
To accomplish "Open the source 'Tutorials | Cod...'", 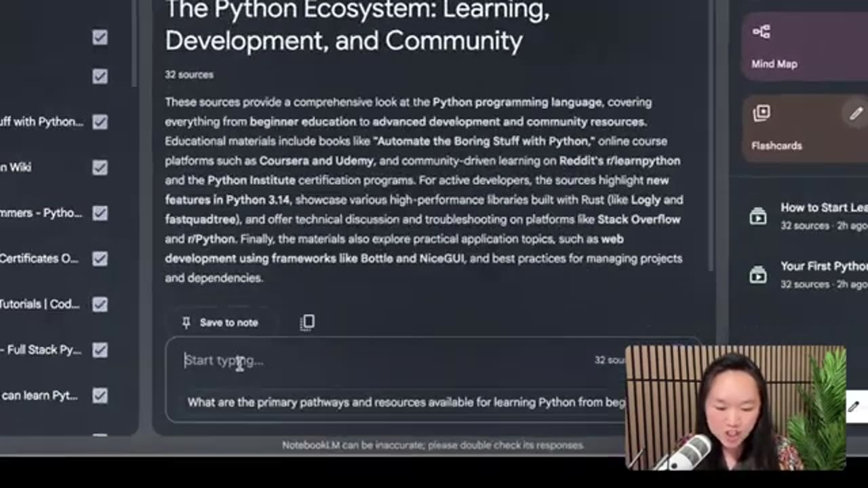I will 40,304.
